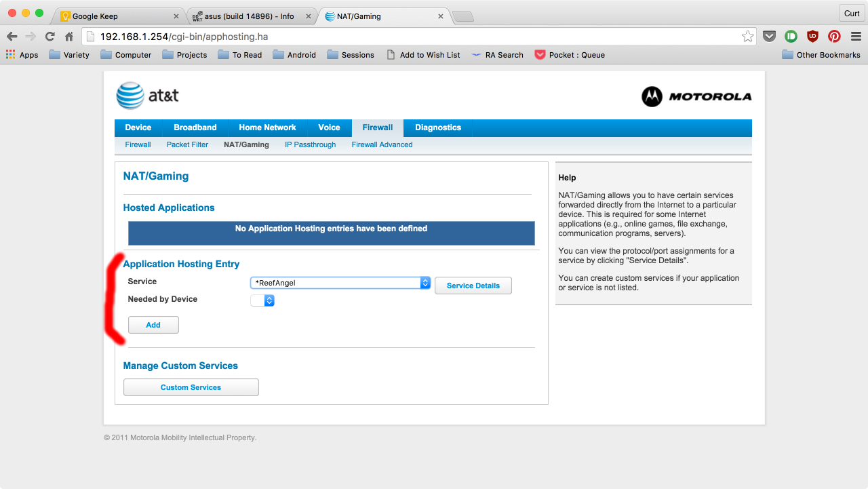This screenshot has height=489, width=868.
Task: Expand the Needed by Device dropdown
Action: tap(262, 300)
